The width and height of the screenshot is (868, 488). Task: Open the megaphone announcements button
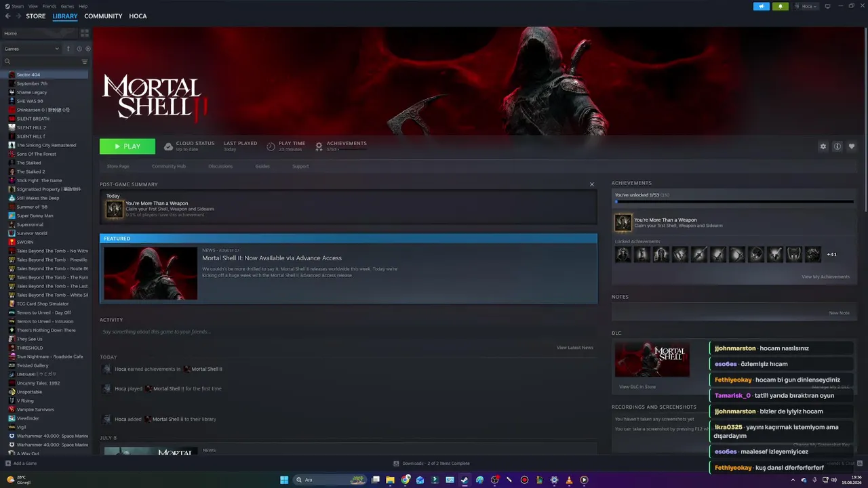click(762, 6)
